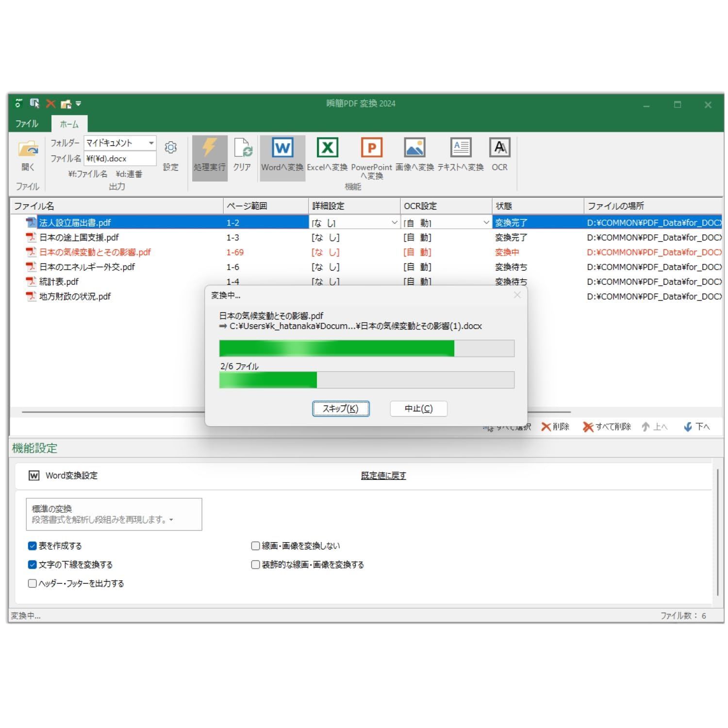Open the quick access toolbar customize arrow
This screenshot has width=728, height=728.
click(x=79, y=103)
